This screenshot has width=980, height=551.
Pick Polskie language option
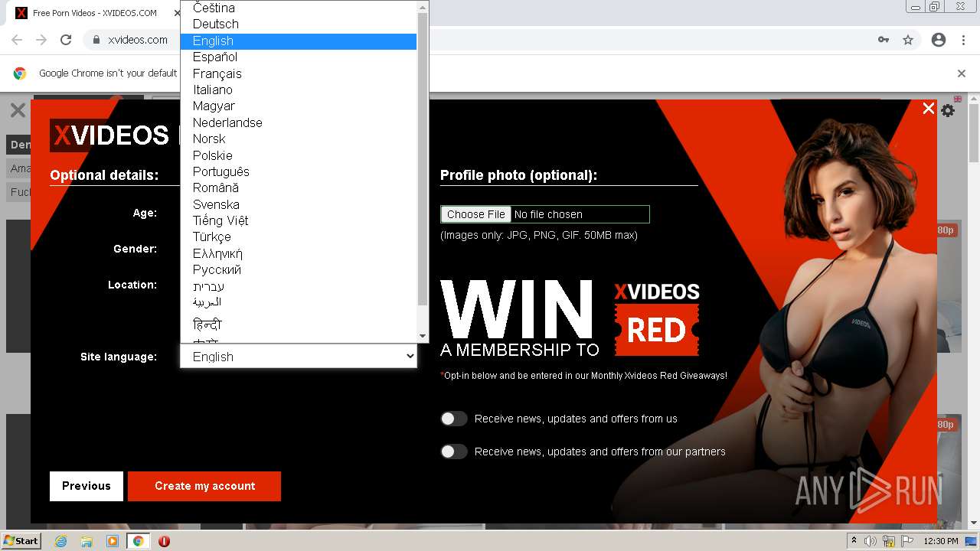[x=299, y=155]
